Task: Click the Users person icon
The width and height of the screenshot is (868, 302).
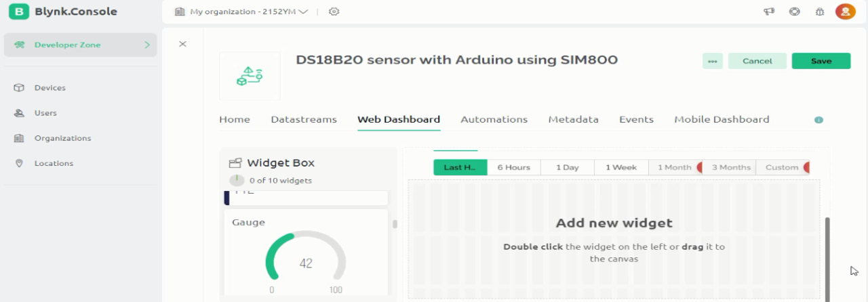Action: (20, 113)
